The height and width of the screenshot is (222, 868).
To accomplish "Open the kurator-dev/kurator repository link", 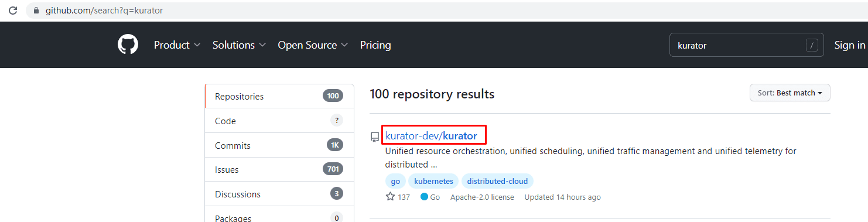I will [x=431, y=136].
